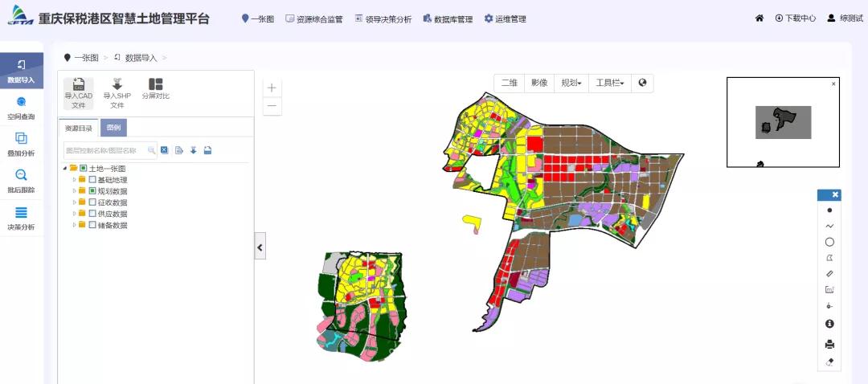
Task: Open the 叠加分析 sidebar tool
Action: pos(21,145)
